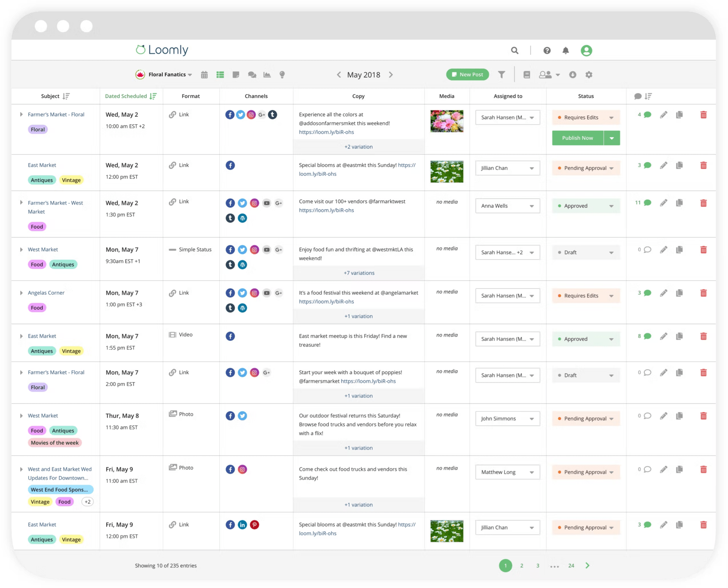Go to page 2 of entries
This screenshot has height=588, width=728.
(521, 566)
